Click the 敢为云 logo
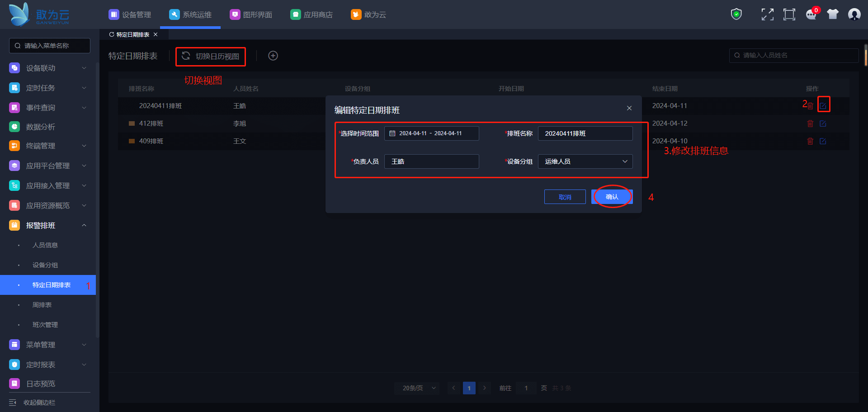 [39, 14]
